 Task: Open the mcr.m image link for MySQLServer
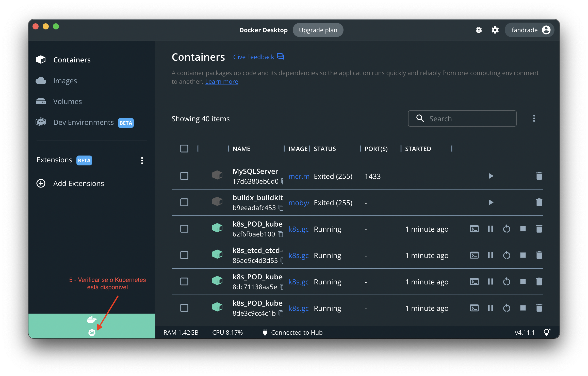(x=299, y=176)
